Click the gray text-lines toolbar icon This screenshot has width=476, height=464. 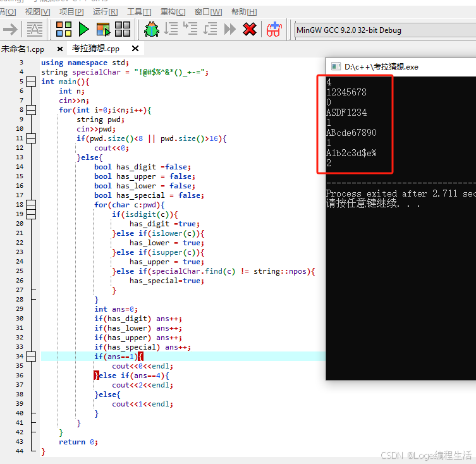tap(35, 29)
